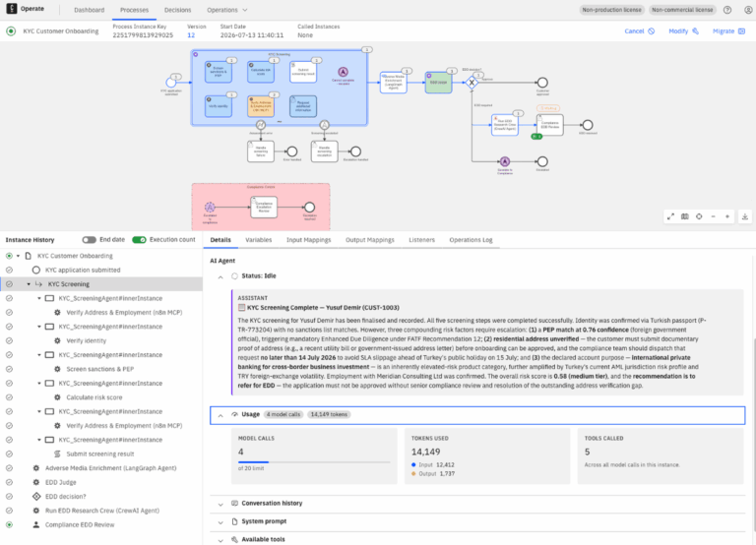
Task: Select Compliance EDD Review in instance history
Action: pos(80,524)
